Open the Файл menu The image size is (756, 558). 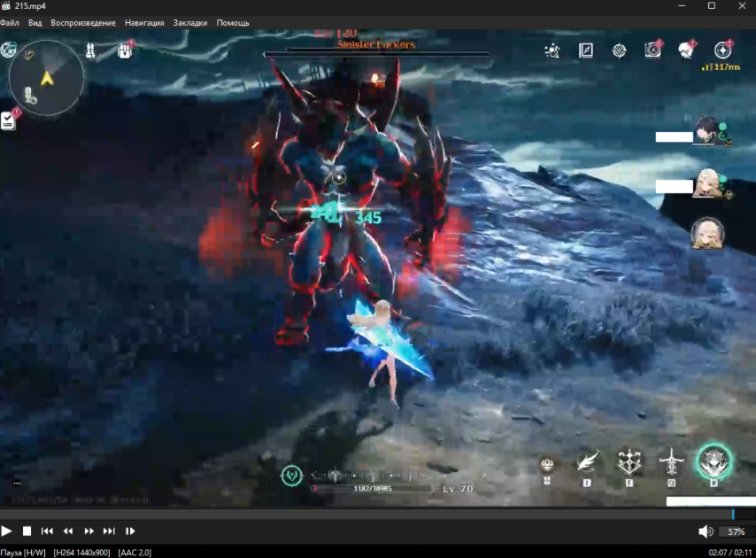click(x=10, y=23)
